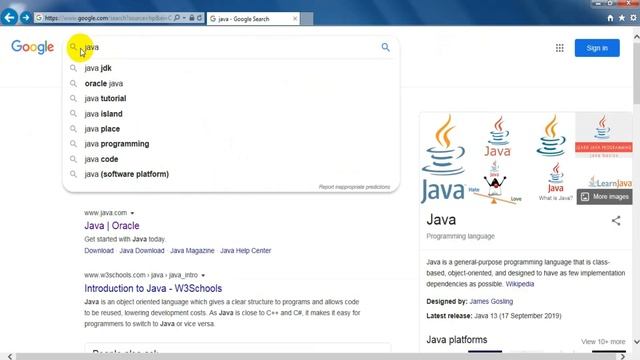Open the Java Download sitelink
The image size is (640, 360).
[x=142, y=251]
